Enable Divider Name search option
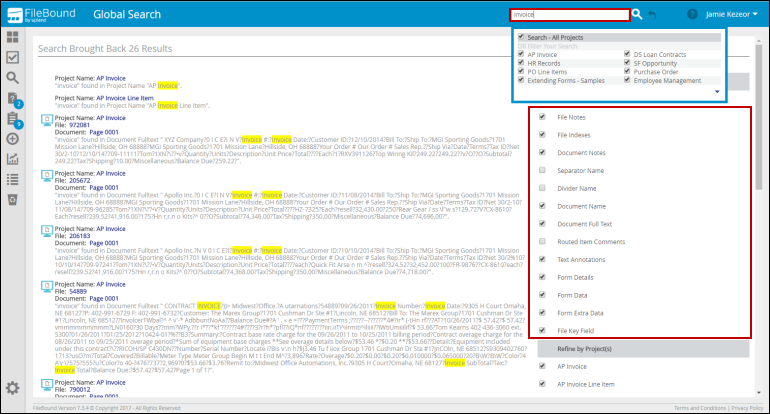Image resolution: width=770 pixels, height=414 pixels. [x=542, y=188]
